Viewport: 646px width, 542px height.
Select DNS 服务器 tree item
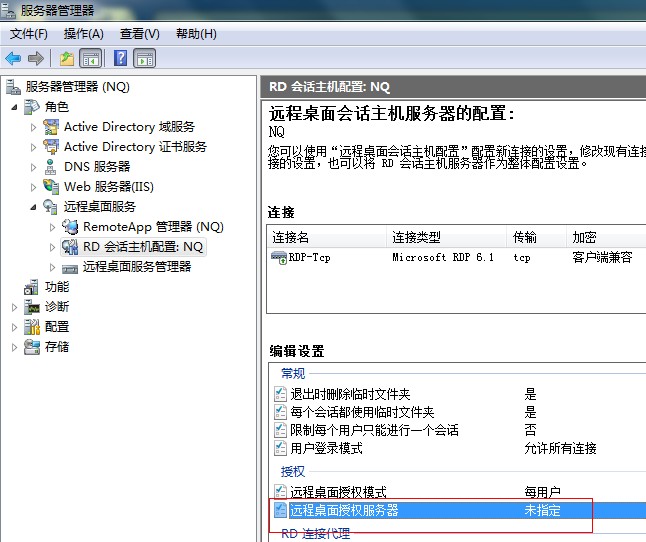click(97, 167)
